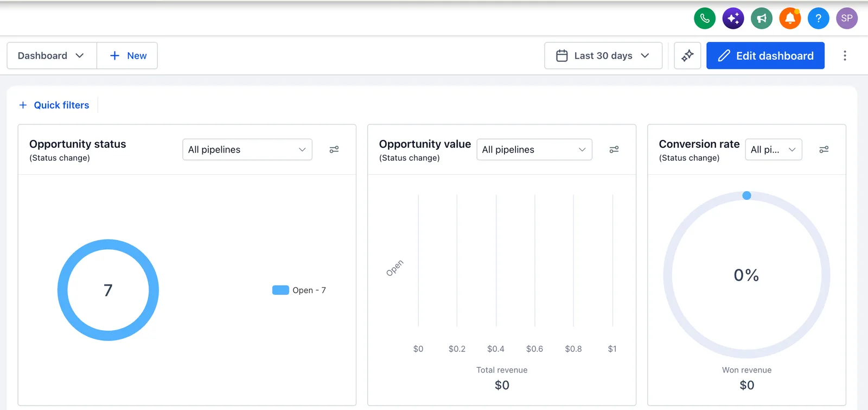Viewport: 868px width, 410px height.
Task: Click the Opportunity value heading
Action: coord(425,144)
